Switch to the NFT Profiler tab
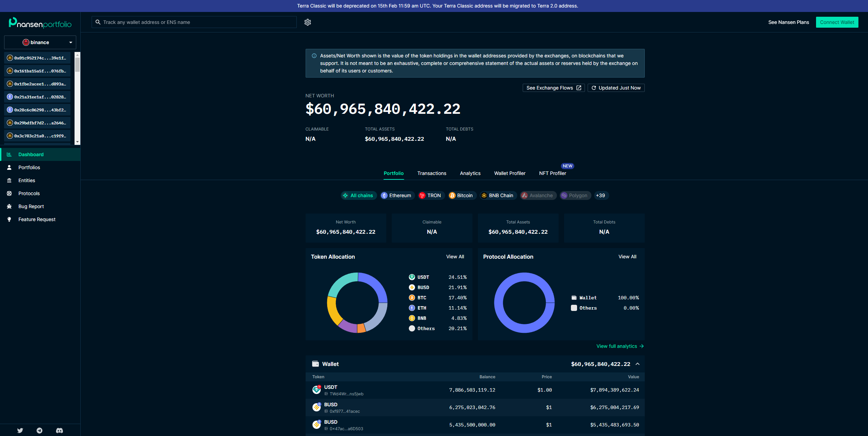The height and width of the screenshot is (436, 868). [552, 173]
